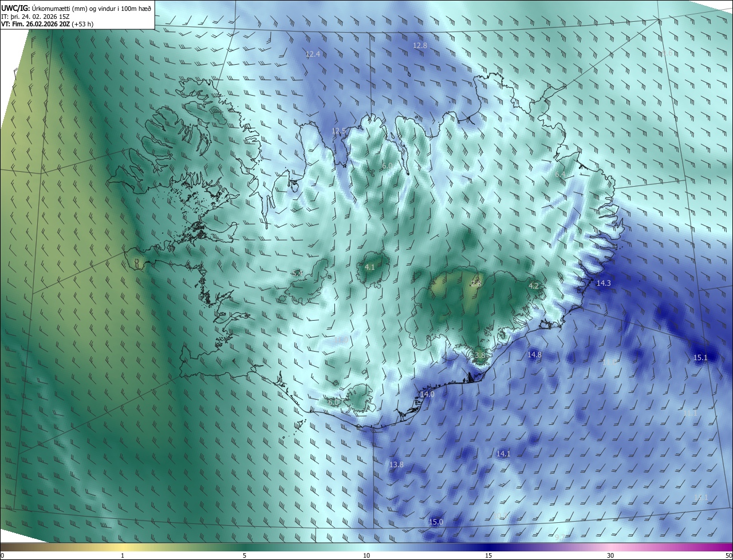Click the '0' tick on the color scale
This screenshot has height=560, width=733.
pyautogui.click(x=2, y=555)
